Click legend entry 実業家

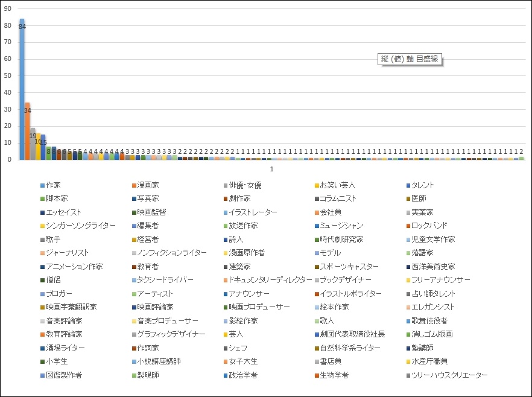pos(420,212)
